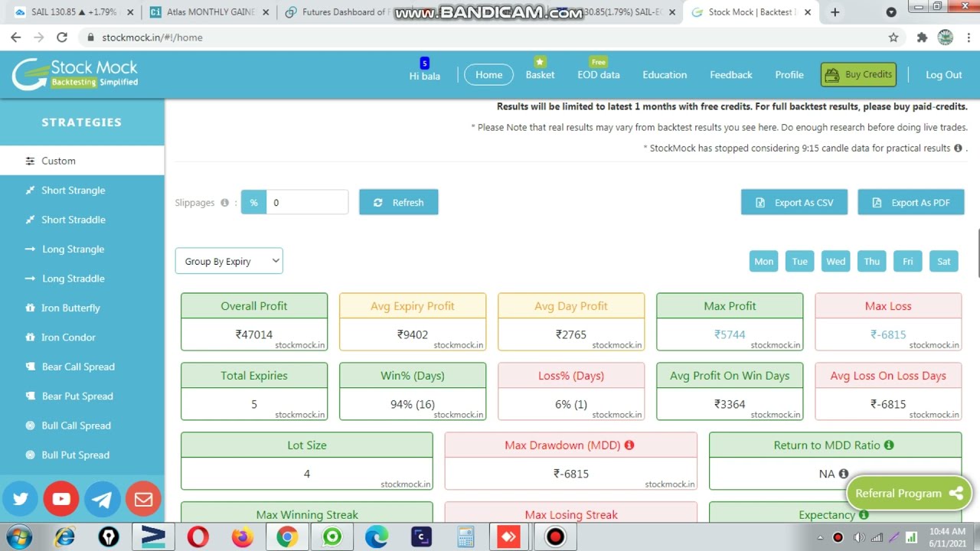This screenshot has width=980, height=551.
Task: Switch to Futures Dashboard browser tab
Action: (x=345, y=12)
